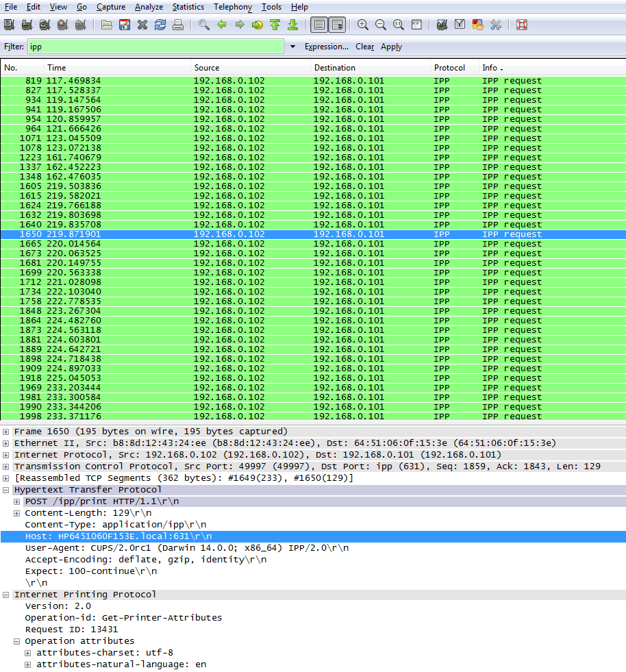Open the Capture menu
The width and height of the screenshot is (626, 672).
[111, 7]
